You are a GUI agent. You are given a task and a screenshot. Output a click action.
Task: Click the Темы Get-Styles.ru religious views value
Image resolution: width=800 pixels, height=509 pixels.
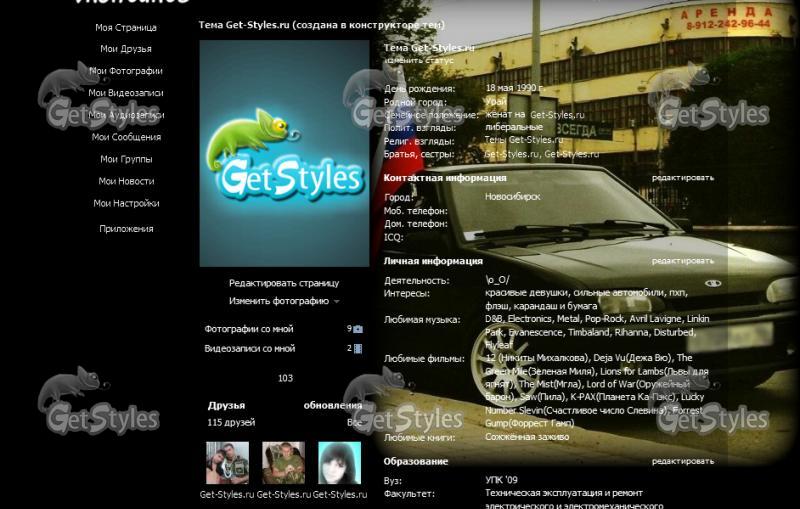[x=523, y=140]
